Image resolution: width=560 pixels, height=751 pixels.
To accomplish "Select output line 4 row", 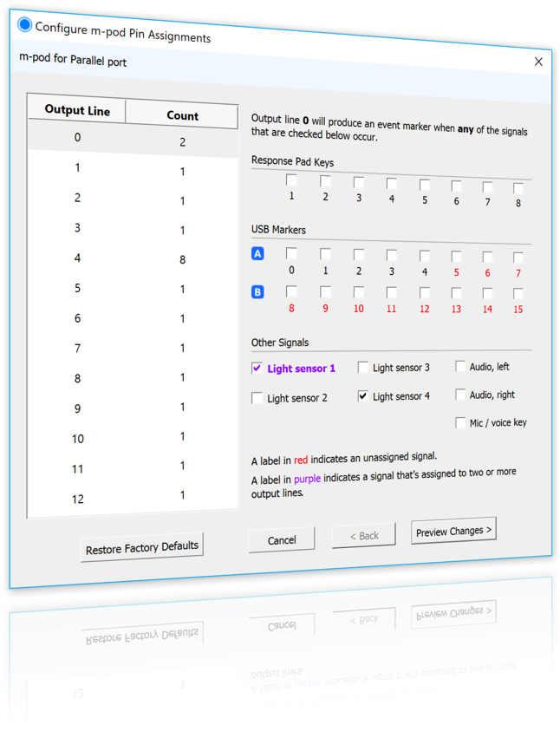I will click(132, 258).
